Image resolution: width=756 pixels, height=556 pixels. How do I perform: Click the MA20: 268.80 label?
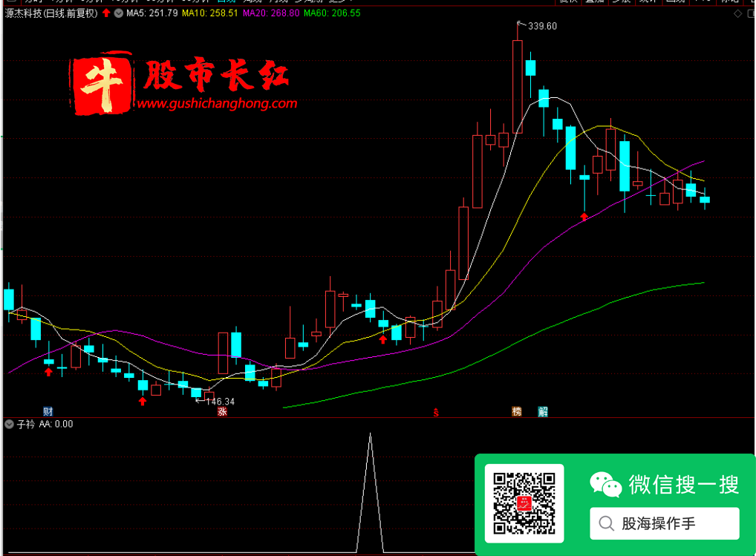click(271, 13)
